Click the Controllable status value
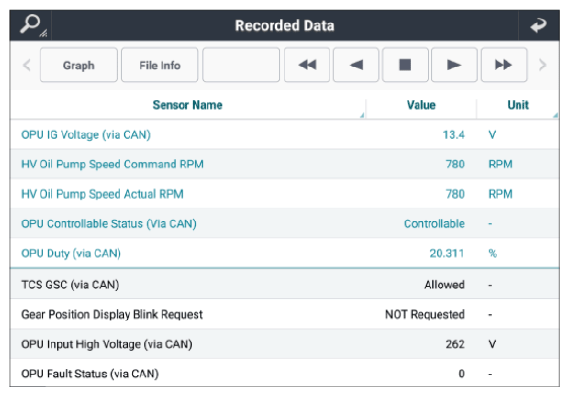 [x=434, y=224]
